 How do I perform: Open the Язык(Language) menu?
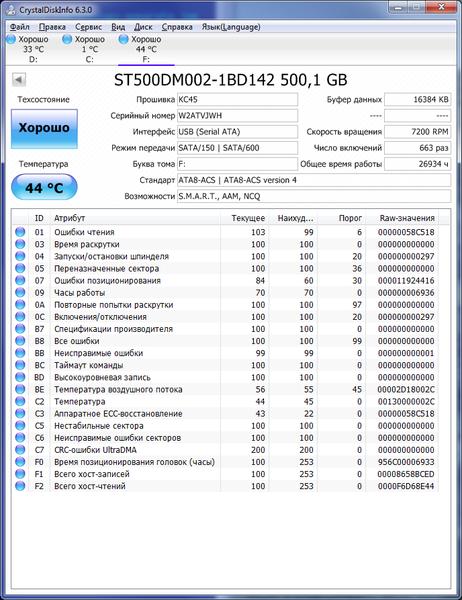(231, 27)
